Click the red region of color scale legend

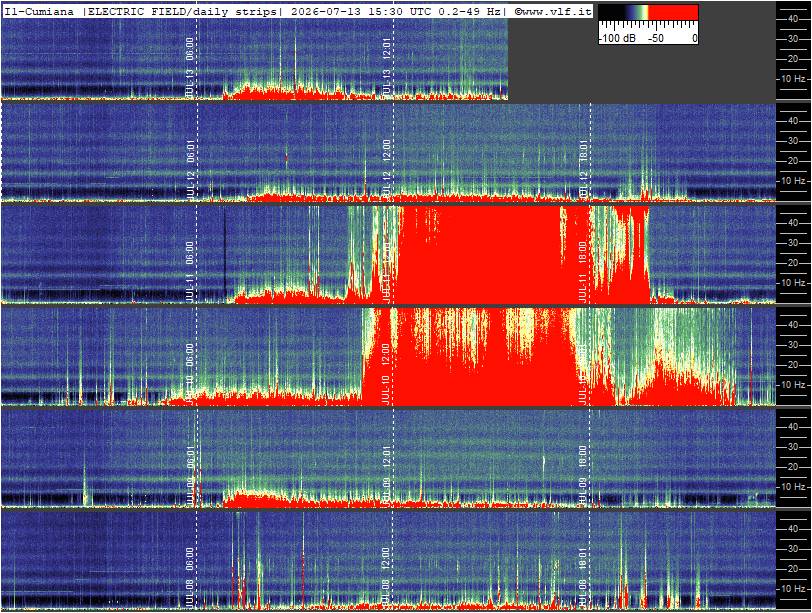click(x=673, y=12)
